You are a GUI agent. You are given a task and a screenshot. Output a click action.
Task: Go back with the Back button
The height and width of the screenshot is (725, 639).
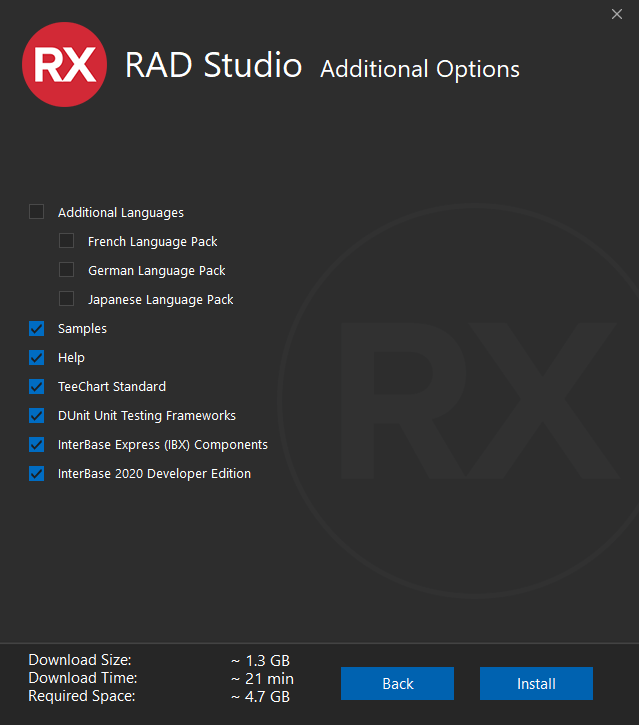coord(398,683)
